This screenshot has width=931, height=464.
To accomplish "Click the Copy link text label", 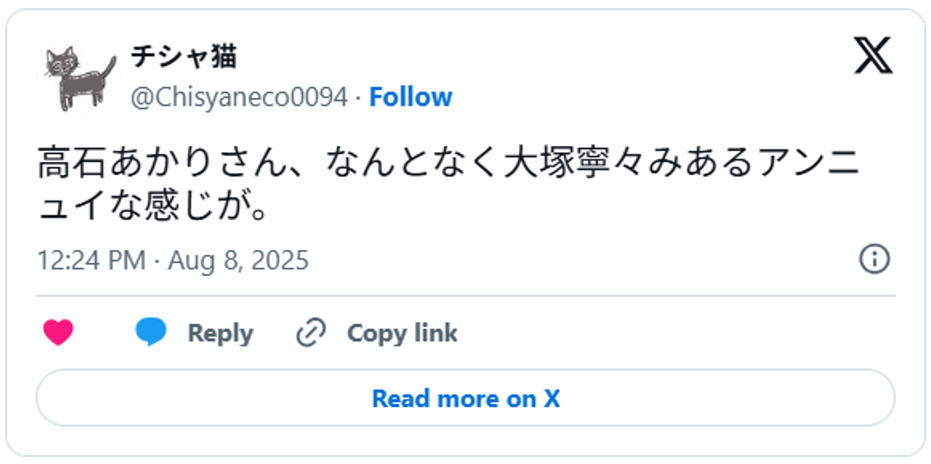I will pos(401,333).
